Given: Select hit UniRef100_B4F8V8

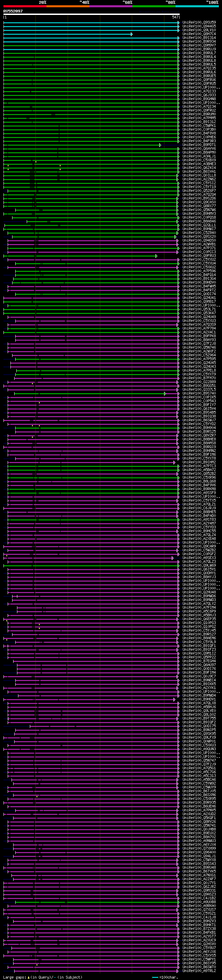Looking at the screenshot, I should click(x=199, y=133).
